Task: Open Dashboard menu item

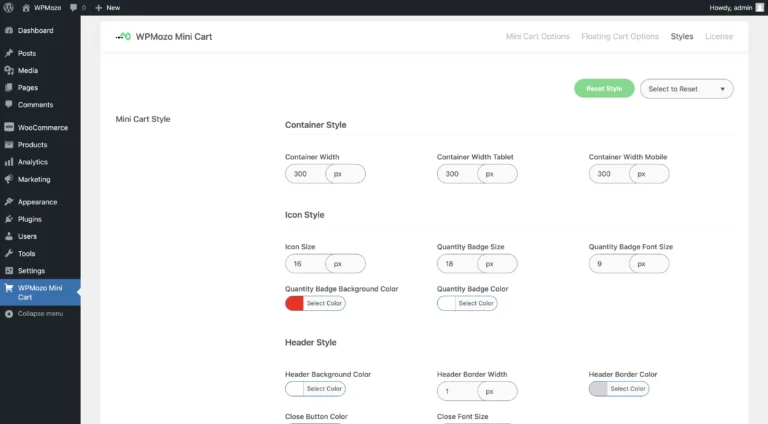Action: tap(40, 30)
